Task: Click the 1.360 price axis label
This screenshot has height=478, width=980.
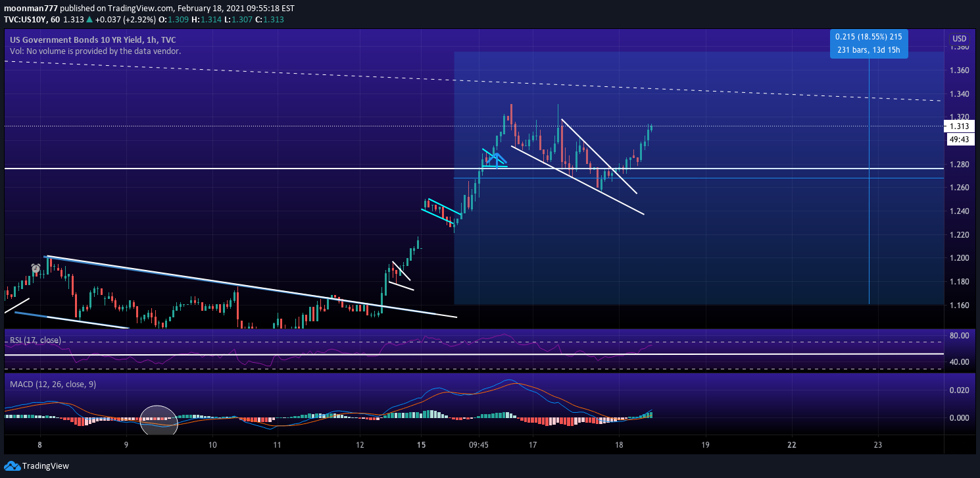Action: tap(960, 70)
